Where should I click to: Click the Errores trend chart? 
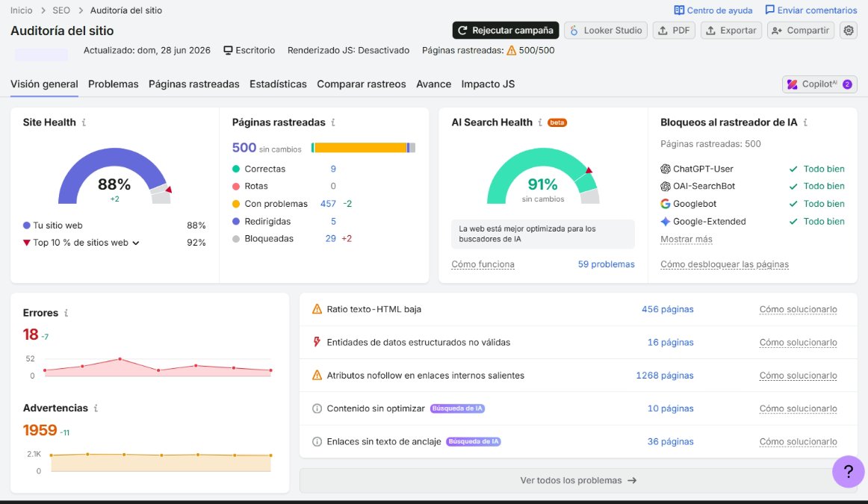point(158,367)
